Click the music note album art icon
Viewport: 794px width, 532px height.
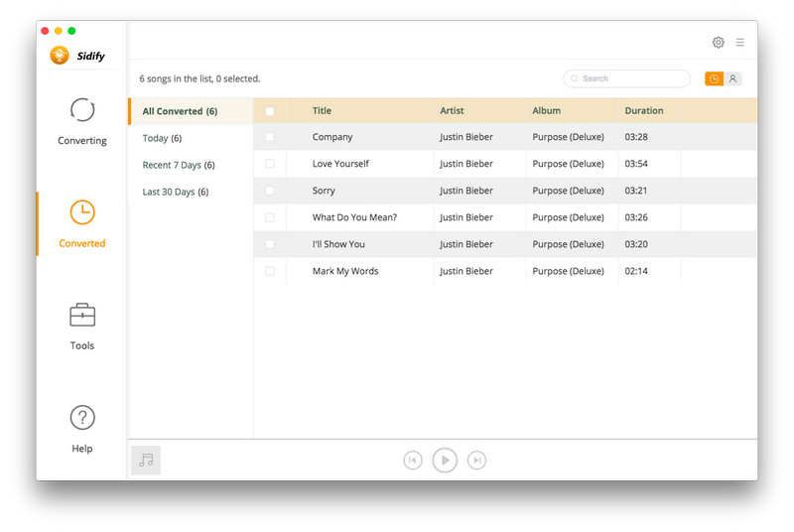click(x=146, y=461)
